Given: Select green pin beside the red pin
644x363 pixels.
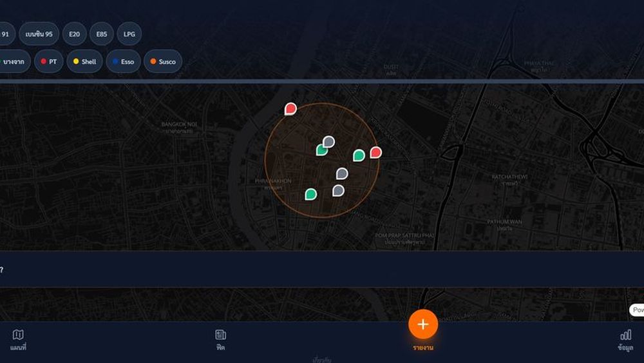Looking at the screenshot, I should point(359,155).
